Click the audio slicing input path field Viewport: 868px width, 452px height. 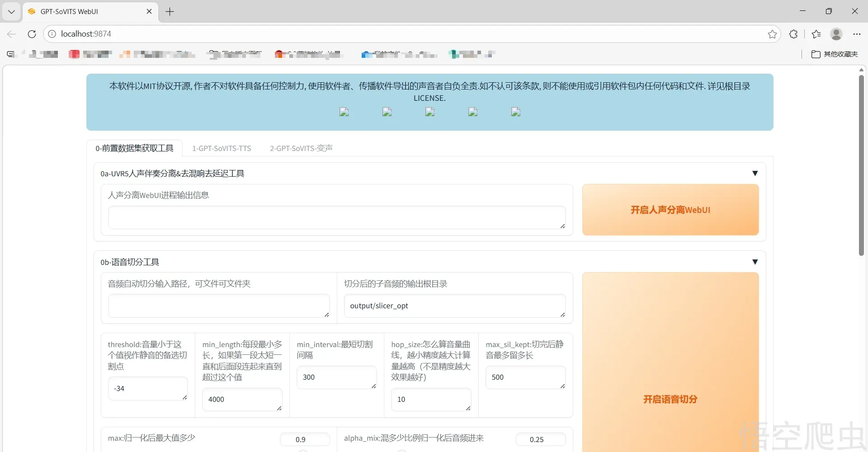click(x=218, y=306)
